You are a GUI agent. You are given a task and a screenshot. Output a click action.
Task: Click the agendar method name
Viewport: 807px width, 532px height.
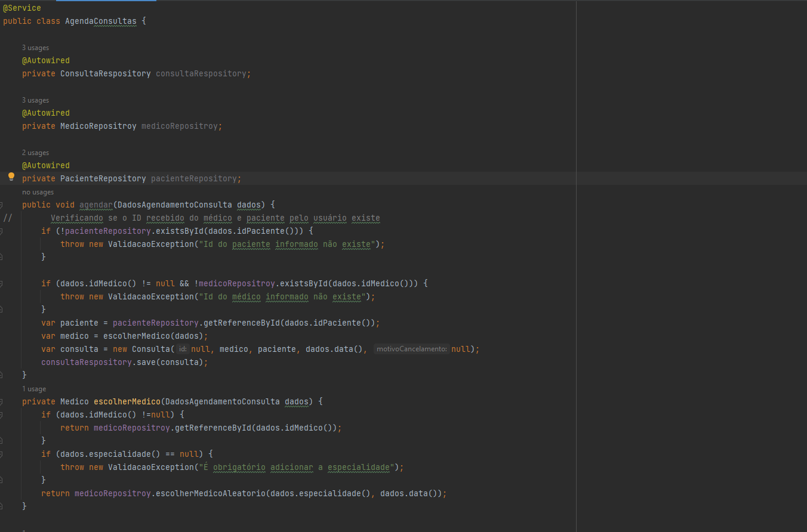click(x=96, y=205)
